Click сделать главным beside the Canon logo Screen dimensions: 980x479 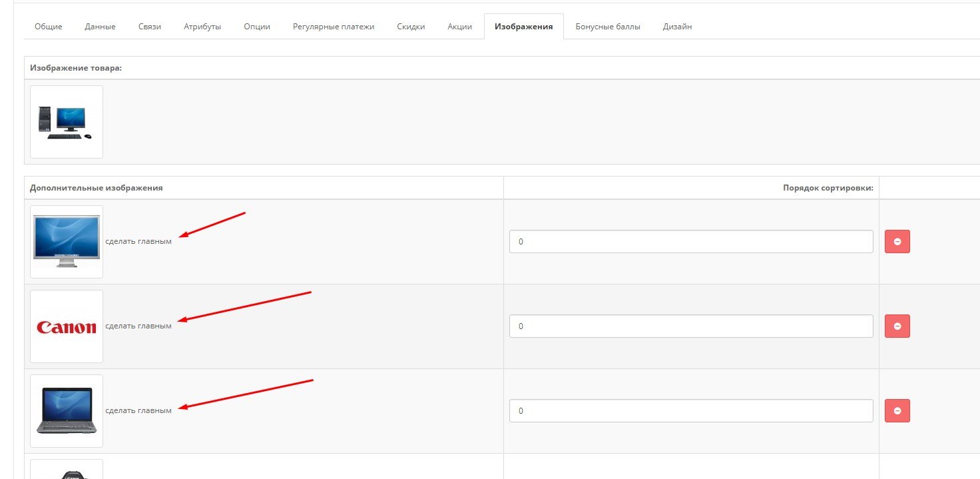point(138,326)
